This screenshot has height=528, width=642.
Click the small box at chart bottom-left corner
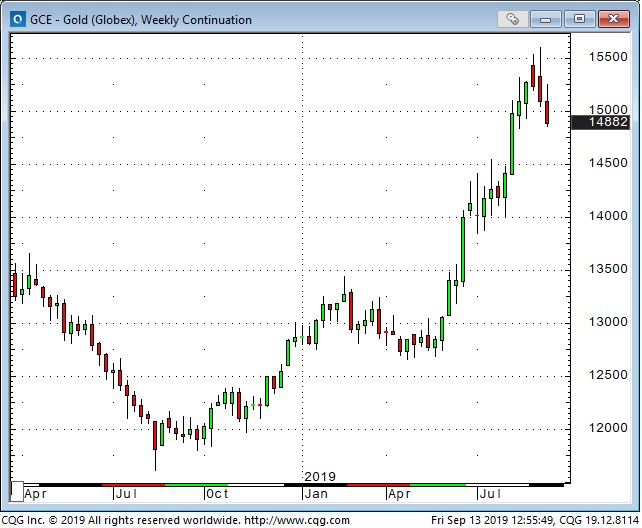pyautogui.click(x=17, y=491)
